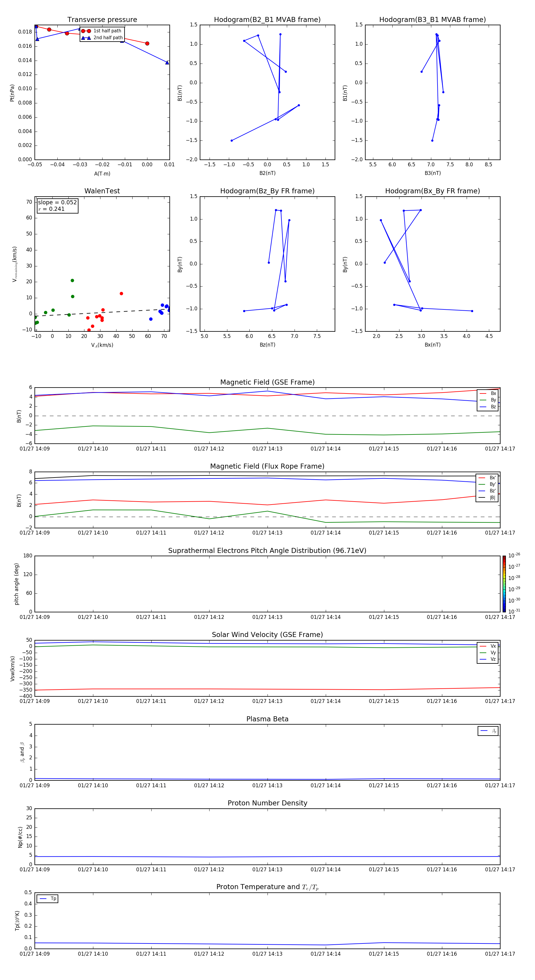Click 'By' legend entry in GSE plot
The width and height of the screenshot is (535, 980).
tap(488, 400)
